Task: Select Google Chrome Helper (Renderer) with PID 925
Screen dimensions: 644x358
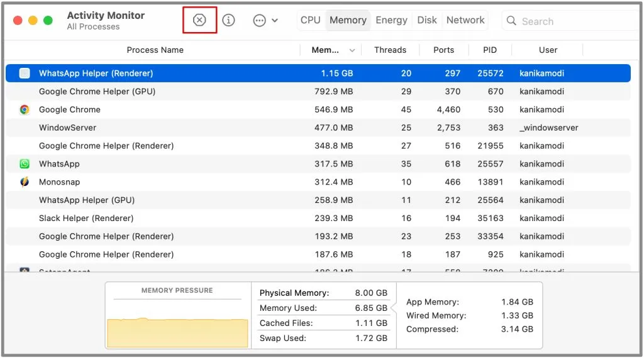Action: [x=318, y=254]
